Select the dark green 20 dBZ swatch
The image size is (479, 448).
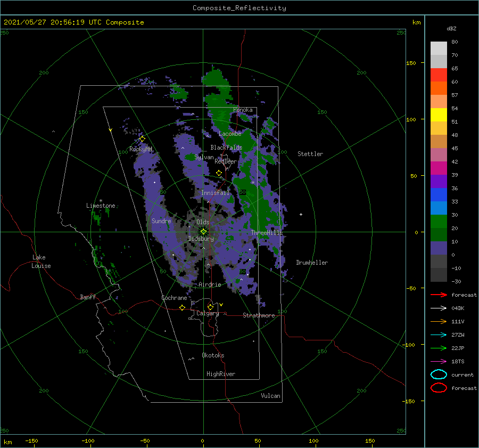click(439, 234)
